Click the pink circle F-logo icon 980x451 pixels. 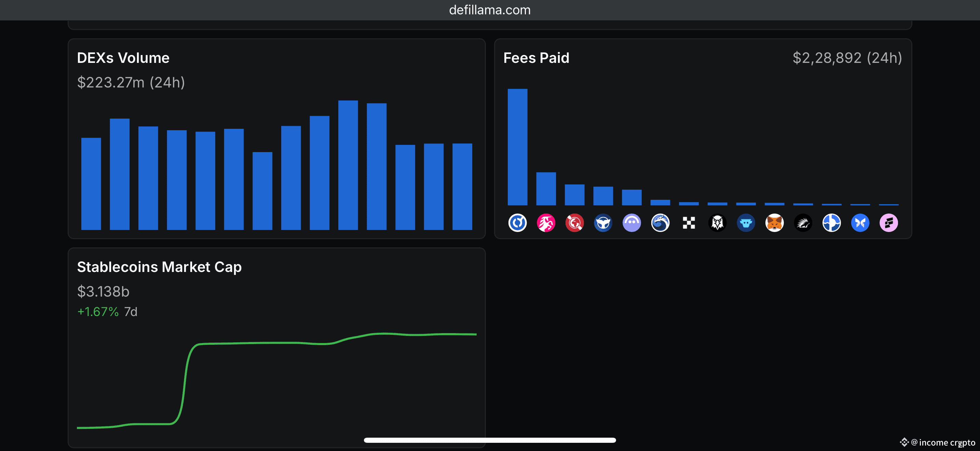pos(888,223)
